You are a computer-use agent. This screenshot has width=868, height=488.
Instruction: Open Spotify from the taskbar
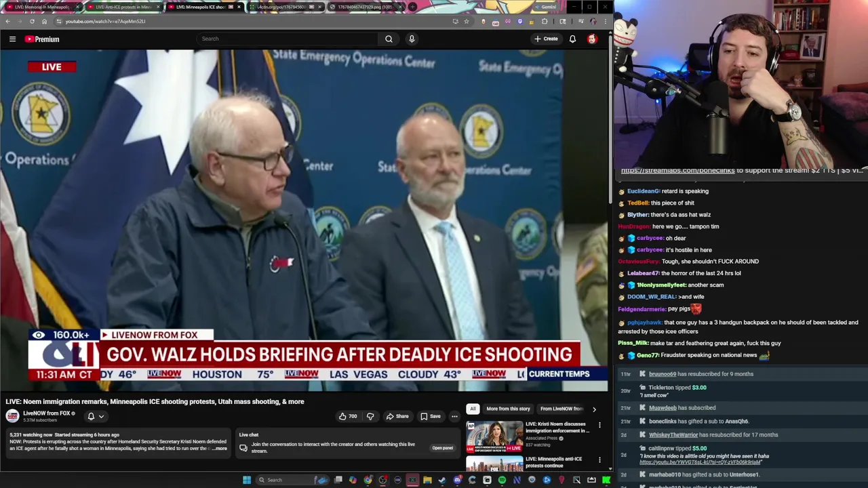(502, 480)
